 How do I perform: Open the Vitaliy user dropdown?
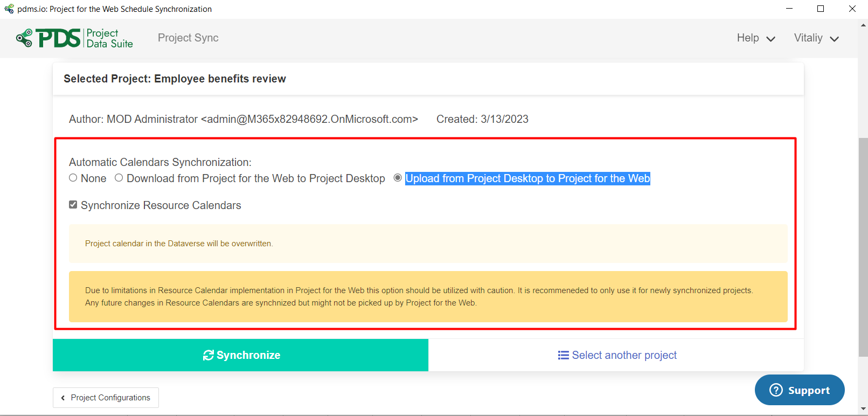click(816, 38)
